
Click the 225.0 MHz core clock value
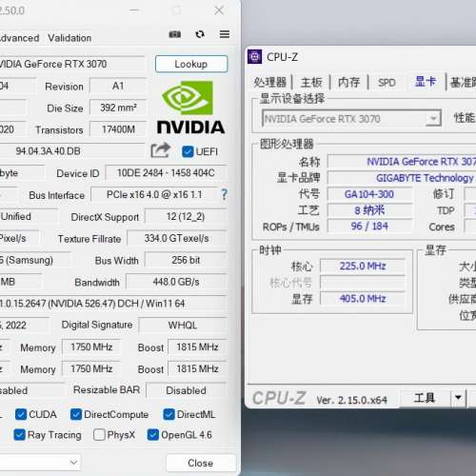pyautogui.click(x=363, y=266)
